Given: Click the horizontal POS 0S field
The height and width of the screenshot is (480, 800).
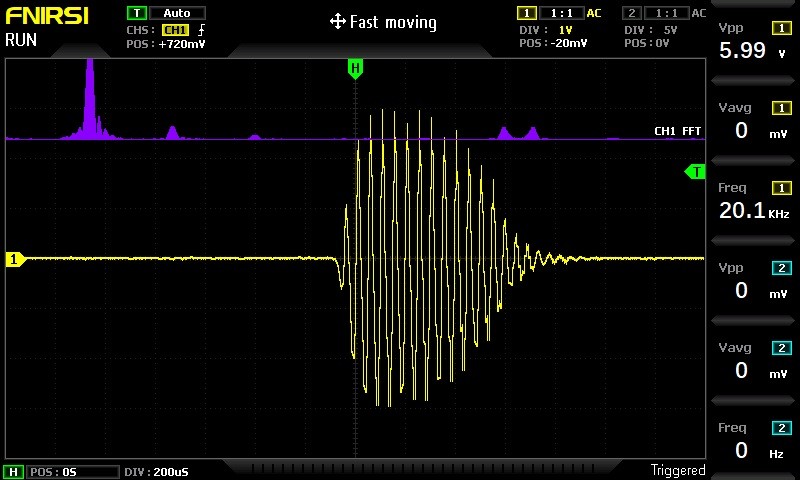Looking at the screenshot, I should coord(72,472).
